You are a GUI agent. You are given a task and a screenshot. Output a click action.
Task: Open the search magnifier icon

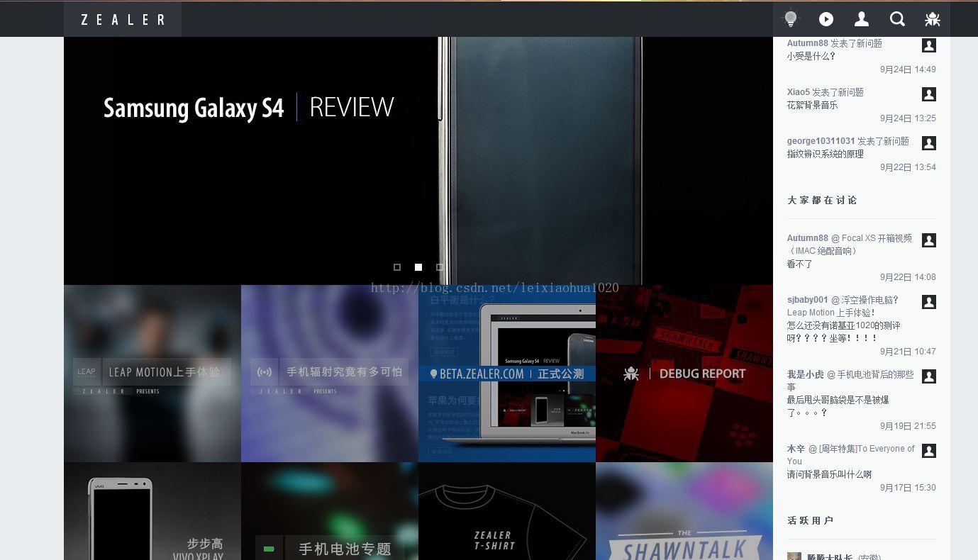click(x=897, y=19)
